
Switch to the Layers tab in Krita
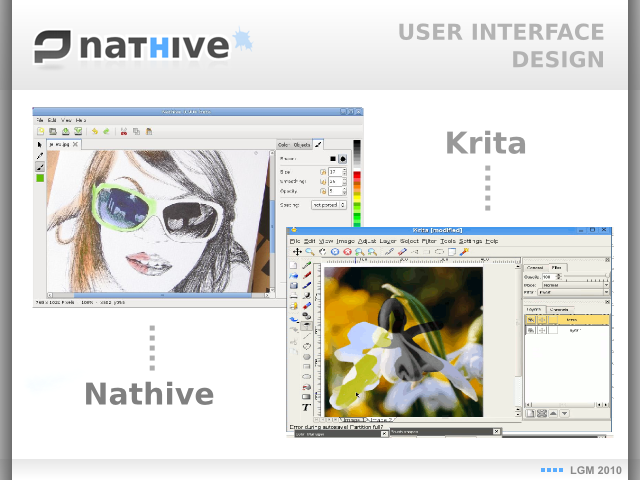pyautogui.click(x=534, y=310)
